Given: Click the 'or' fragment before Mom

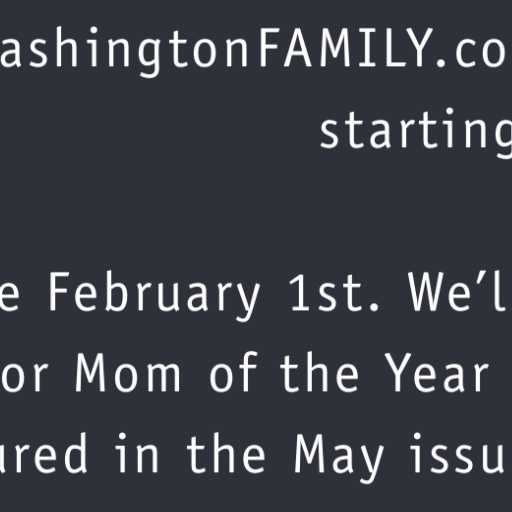Looking at the screenshot, I should pyautogui.click(x=24, y=377).
